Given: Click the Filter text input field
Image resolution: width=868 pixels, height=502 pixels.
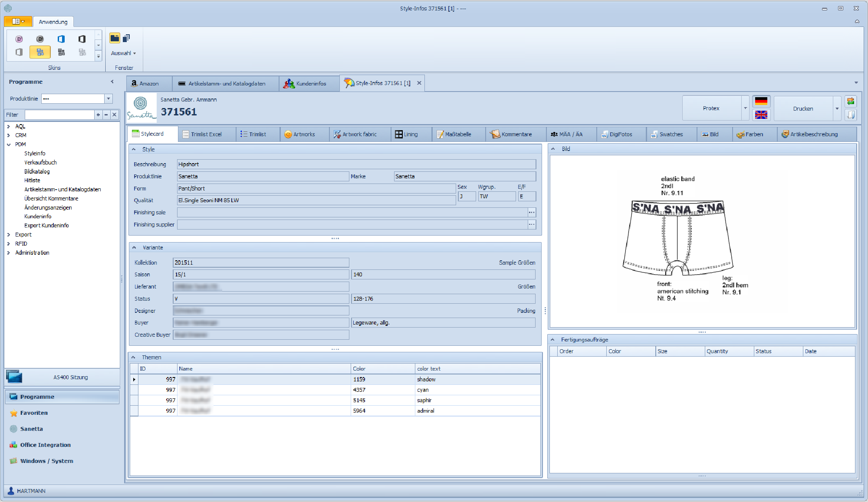Looking at the screenshot, I should [x=59, y=115].
